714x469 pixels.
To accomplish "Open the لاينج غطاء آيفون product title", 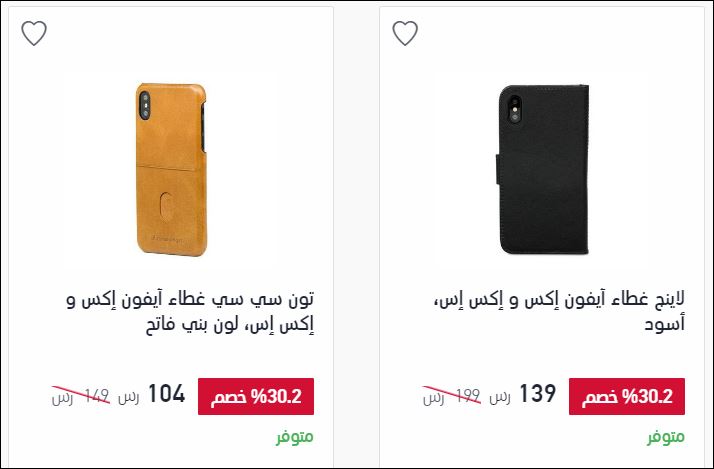I will (x=560, y=312).
